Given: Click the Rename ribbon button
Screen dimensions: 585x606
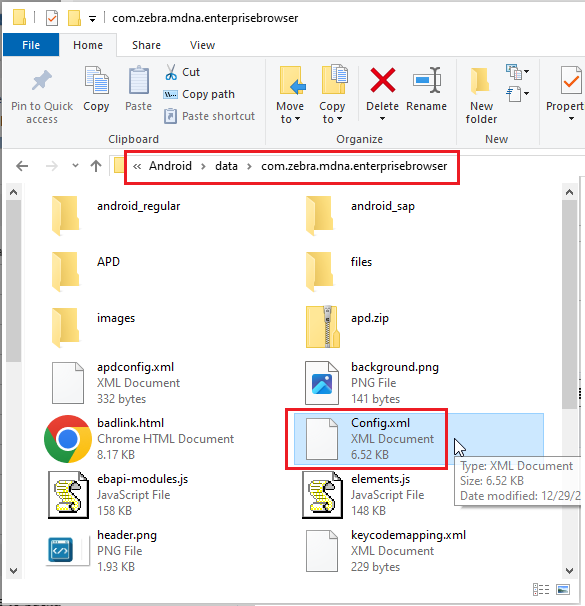Looking at the screenshot, I should click(x=427, y=89).
